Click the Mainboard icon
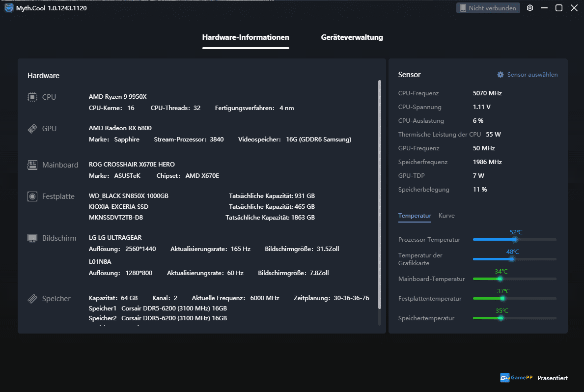Viewport: 584px width, 392px height. click(32, 165)
